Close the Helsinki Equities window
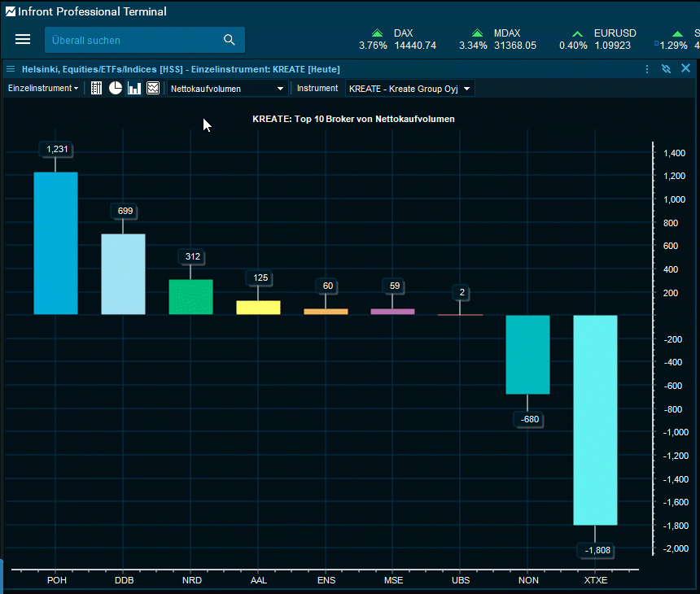 (x=685, y=69)
